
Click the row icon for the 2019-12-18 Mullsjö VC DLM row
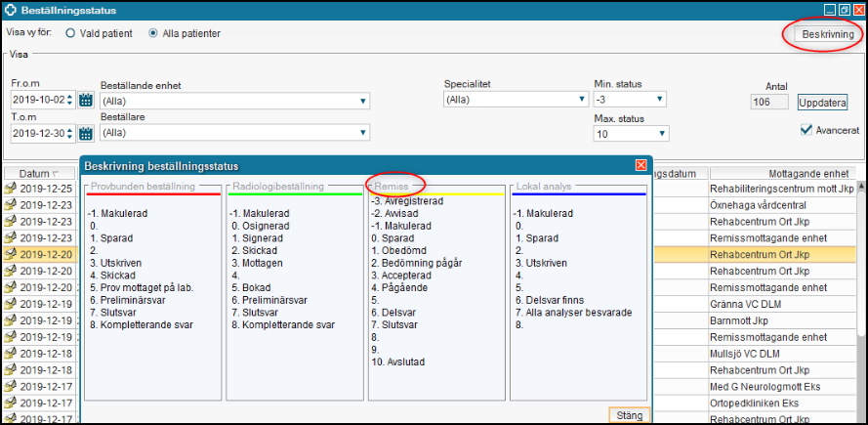11,354
